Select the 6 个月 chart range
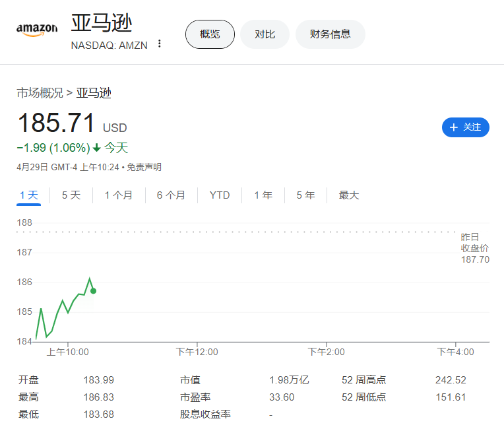Image resolution: width=504 pixels, height=427 pixels. pos(171,195)
